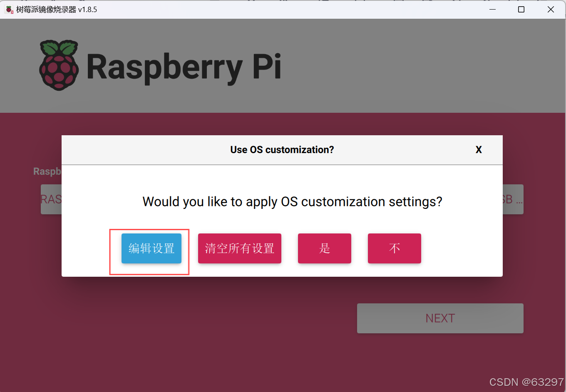Close the Use OS customization dialog

point(479,150)
